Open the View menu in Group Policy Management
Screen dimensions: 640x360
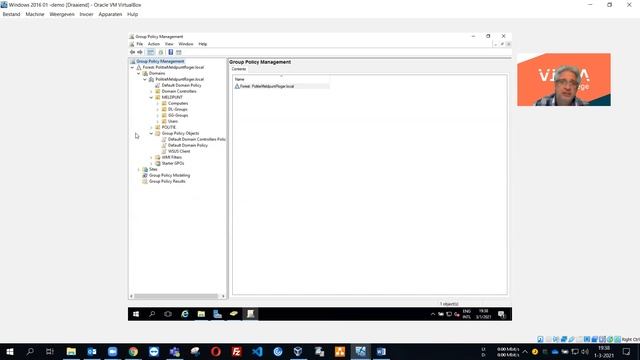tap(169, 44)
